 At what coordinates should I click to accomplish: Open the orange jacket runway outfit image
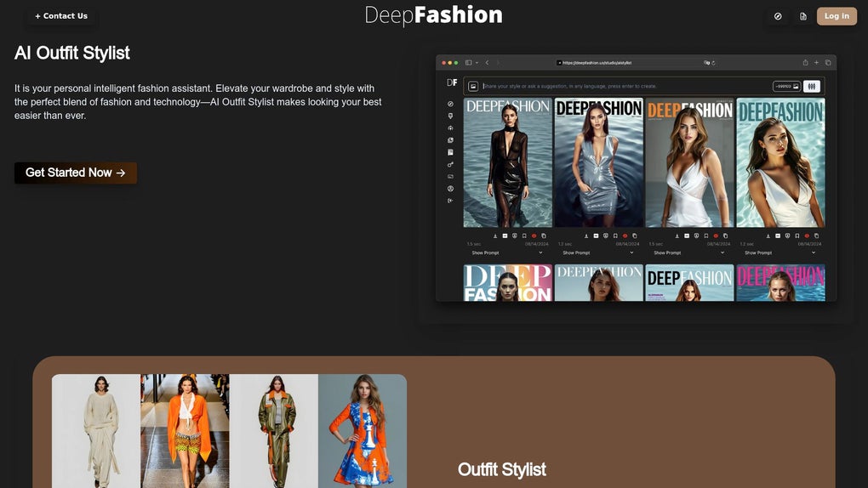pos(185,431)
